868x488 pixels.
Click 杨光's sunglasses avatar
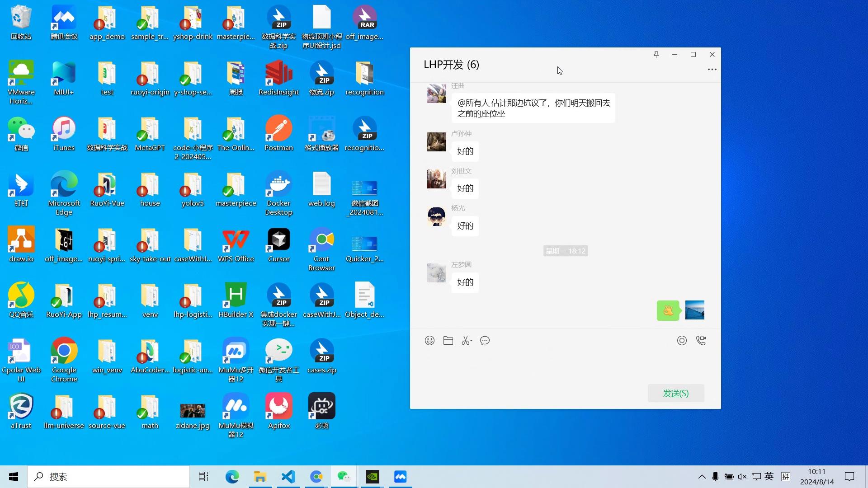coord(436,216)
